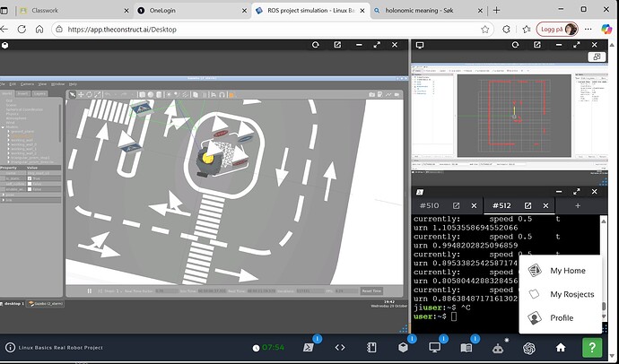Open simulation panel in new window
619x364 pixels.
point(337,45)
